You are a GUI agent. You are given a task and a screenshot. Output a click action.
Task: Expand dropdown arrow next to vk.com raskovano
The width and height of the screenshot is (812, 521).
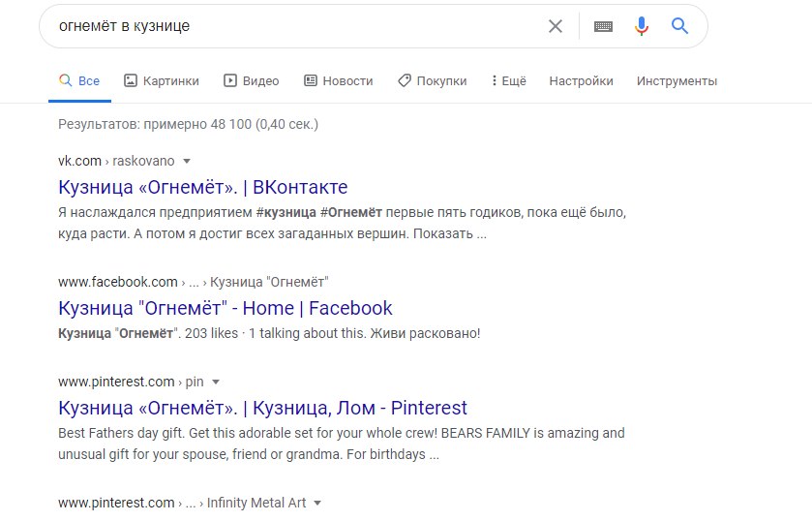pyautogui.click(x=187, y=161)
